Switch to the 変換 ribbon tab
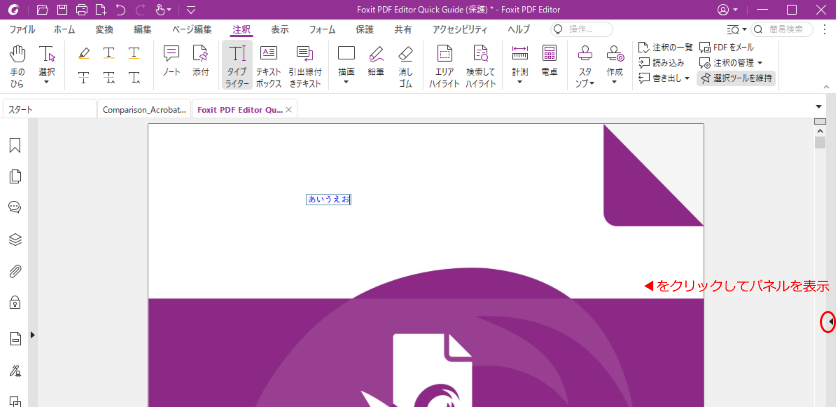 pos(104,29)
